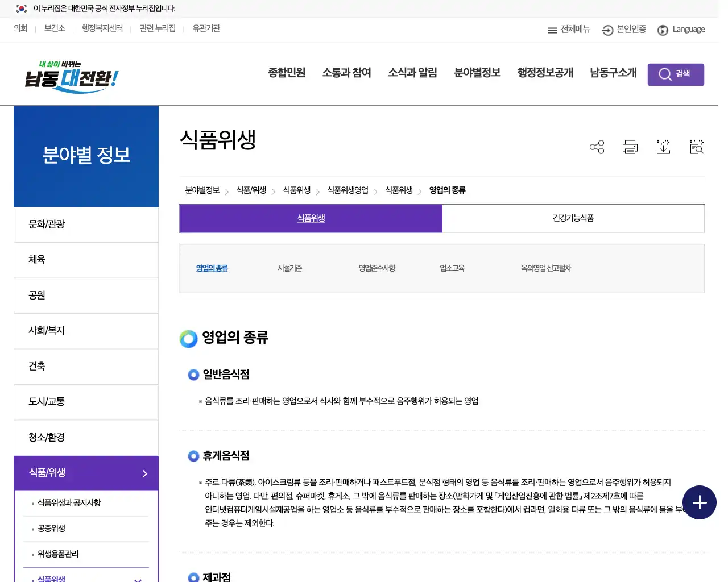The height and width of the screenshot is (582, 728).
Task: Click the download page icon
Action: click(x=663, y=147)
